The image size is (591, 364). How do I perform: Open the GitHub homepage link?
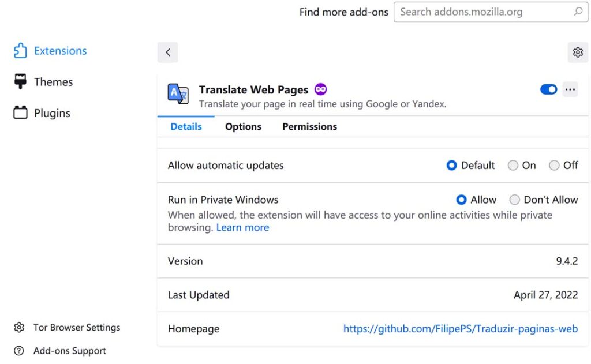(x=461, y=329)
